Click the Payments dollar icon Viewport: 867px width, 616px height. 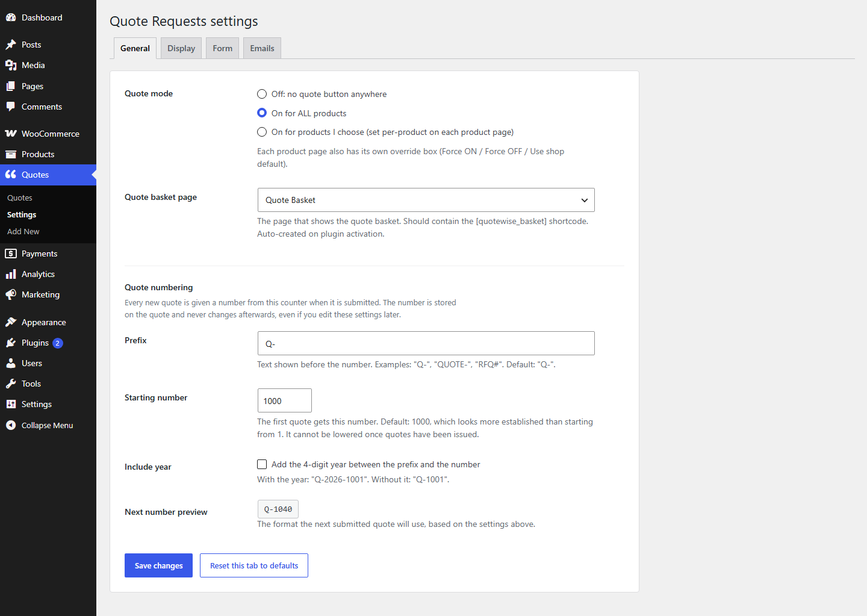(x=11, y=254)
